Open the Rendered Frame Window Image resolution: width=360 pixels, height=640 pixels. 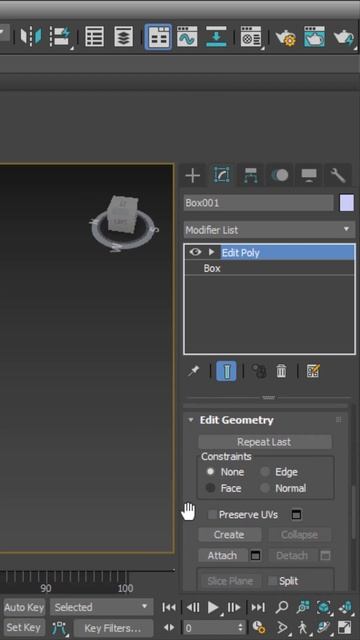(x=314, y=37)
